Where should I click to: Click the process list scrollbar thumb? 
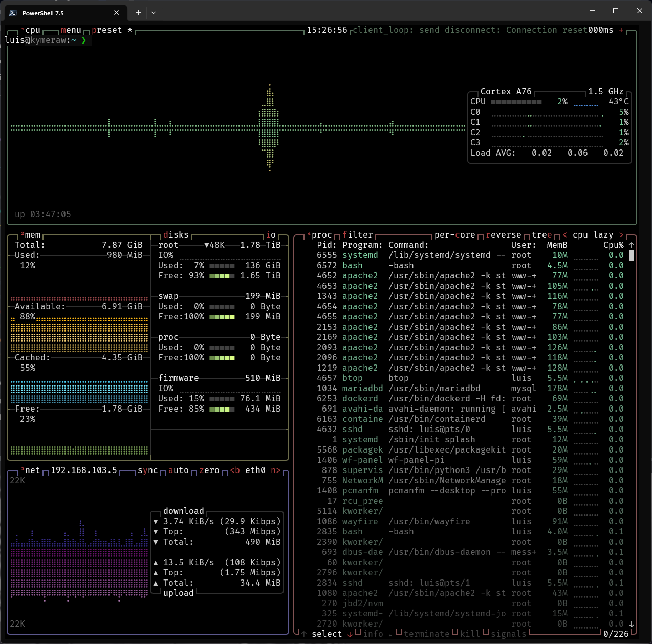632,255
